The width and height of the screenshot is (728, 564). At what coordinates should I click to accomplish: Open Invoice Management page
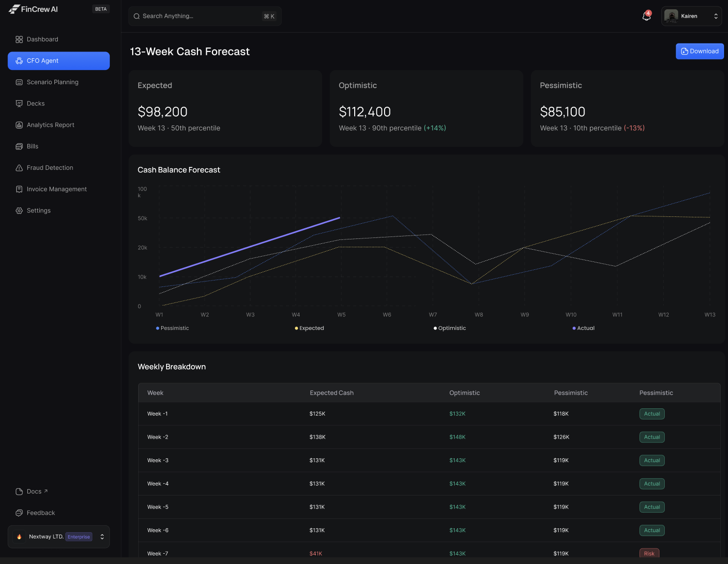(59, 189)
